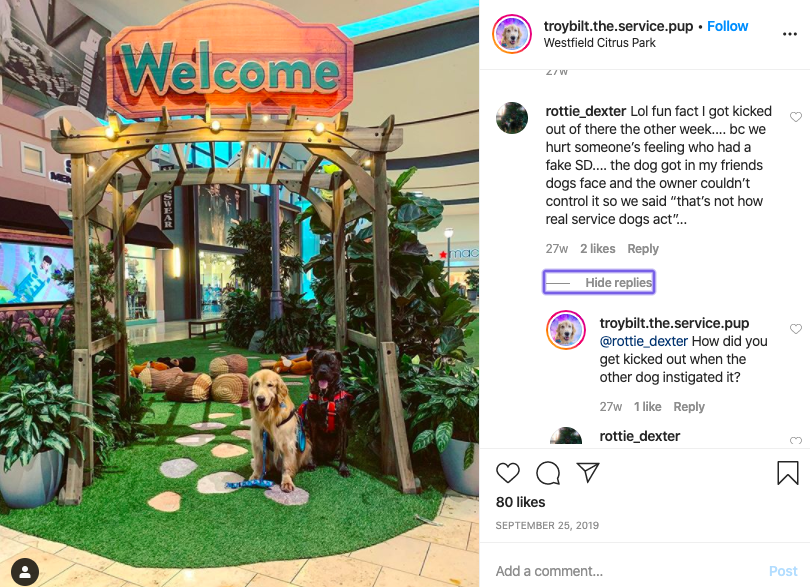This screenshot has height=587, width=810.
Task: Follow troybilt.the.service.pup account
Action: click(x=727, y=26)
